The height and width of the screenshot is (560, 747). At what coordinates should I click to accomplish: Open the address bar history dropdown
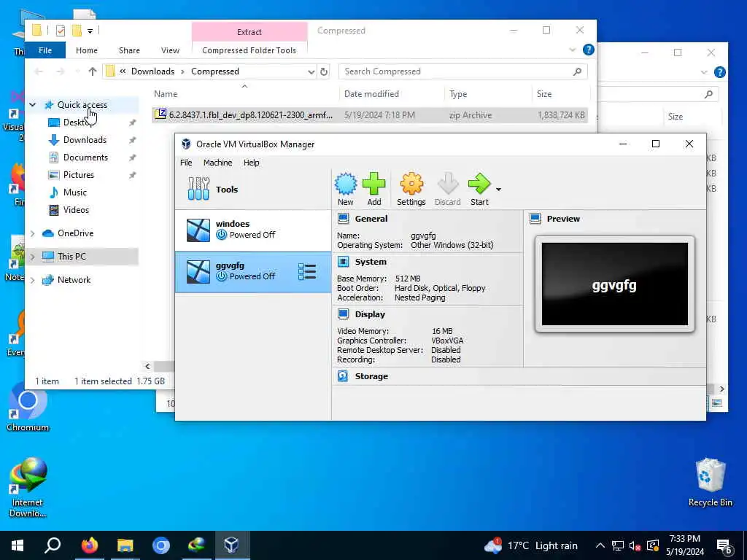pos(311,71)
